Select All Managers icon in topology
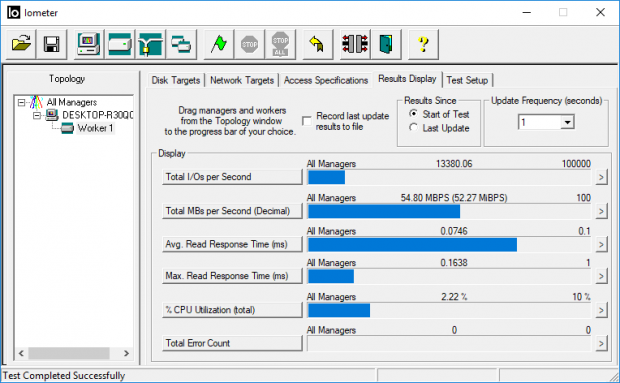This screenshot has height=383, width=620. click(x=36, y=102)
